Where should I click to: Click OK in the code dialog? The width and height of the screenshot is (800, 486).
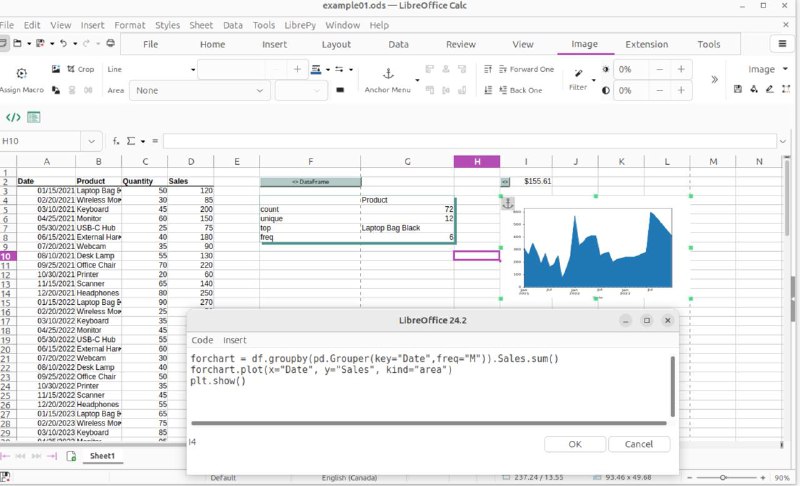click(x=575, y=444)
